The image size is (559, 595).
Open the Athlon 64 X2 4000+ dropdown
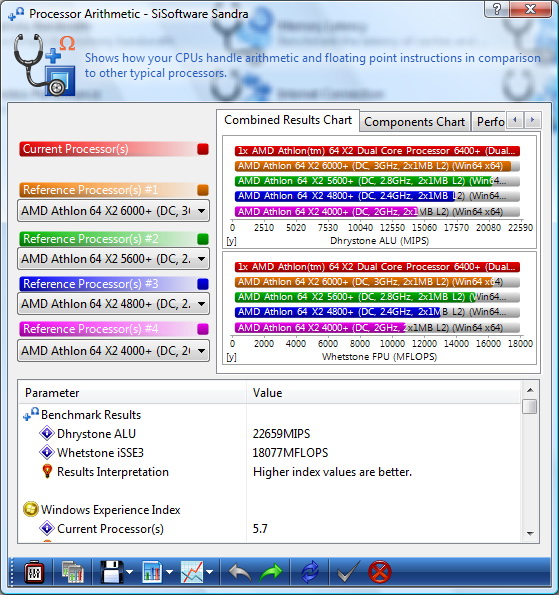113,351
